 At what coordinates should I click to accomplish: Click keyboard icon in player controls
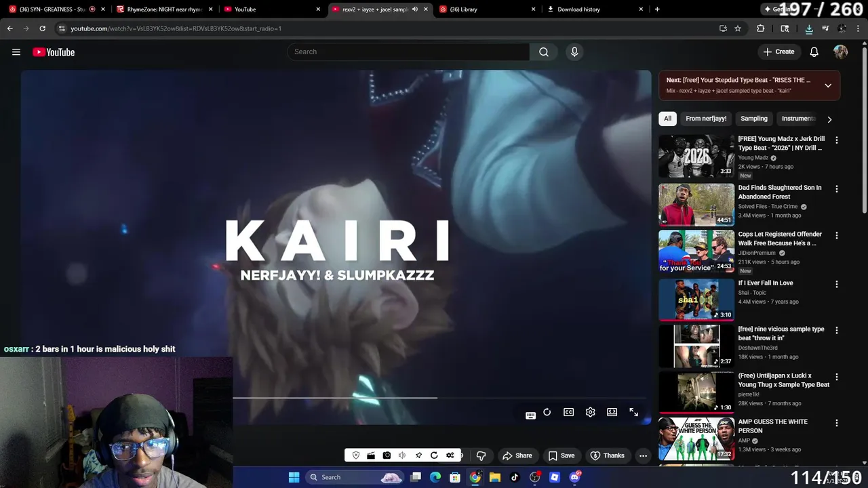pos(530,415)
